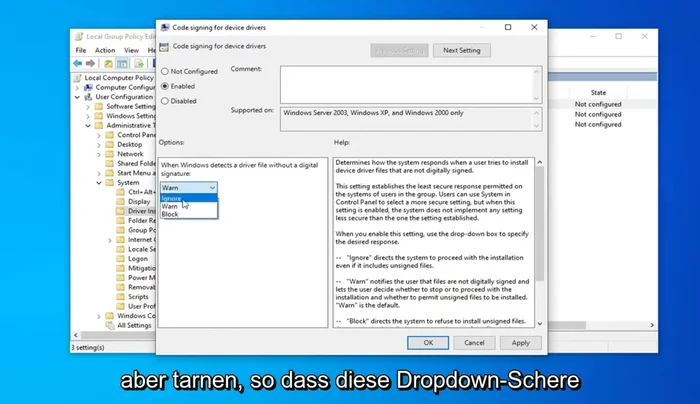
Task: Click the User Configuration node icon
Action: point(88,97)
